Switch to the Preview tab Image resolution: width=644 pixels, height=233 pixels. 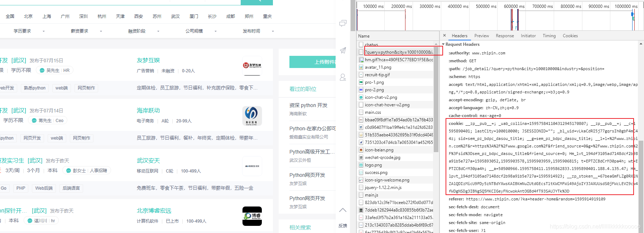coord(481,36)
